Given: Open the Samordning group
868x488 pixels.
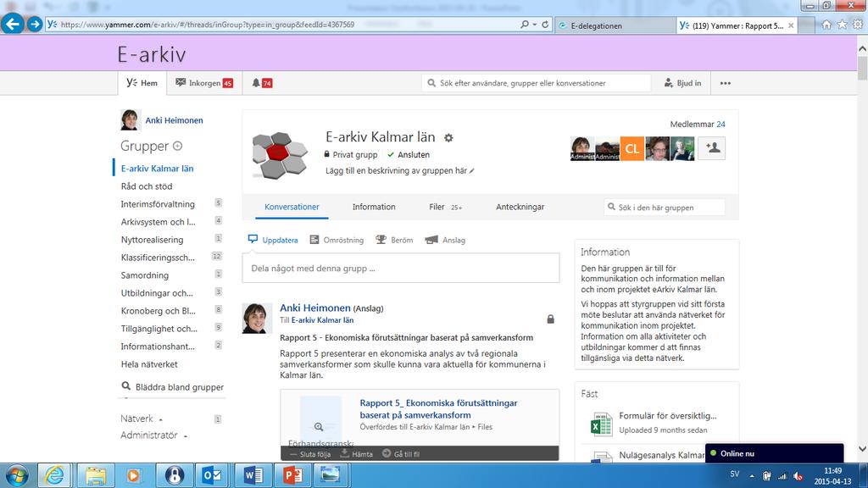Looking at the screenshot, I should tap(144, 275).
